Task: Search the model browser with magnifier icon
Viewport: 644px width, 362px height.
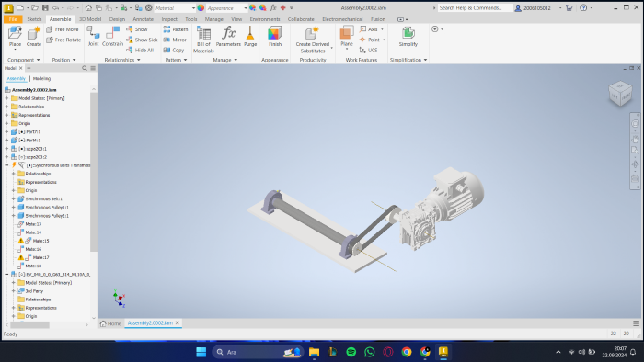Action: click(85, 68)
